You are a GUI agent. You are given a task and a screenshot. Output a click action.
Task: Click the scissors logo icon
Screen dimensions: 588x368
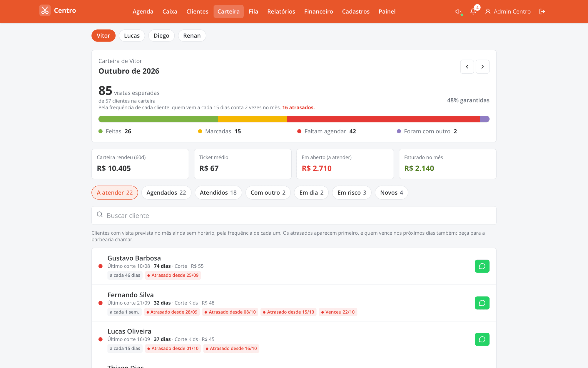[x=45, y=11]
